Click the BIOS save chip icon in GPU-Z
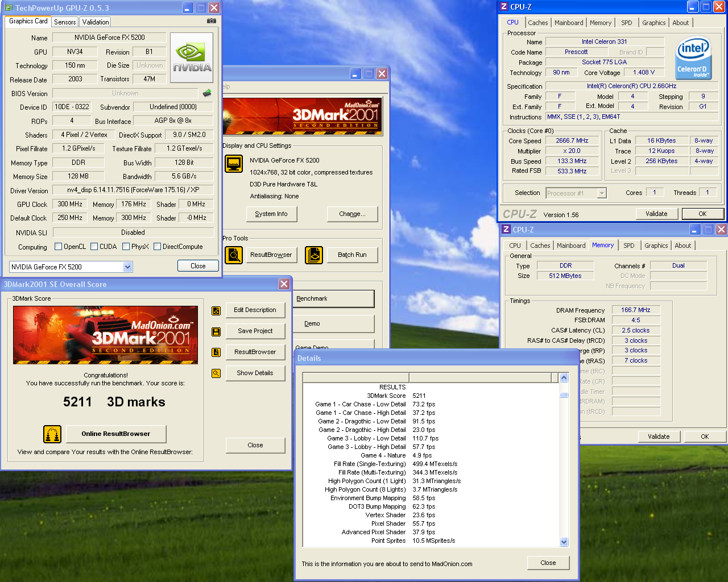This screenshot has height=582, width=728. [207, 93]
